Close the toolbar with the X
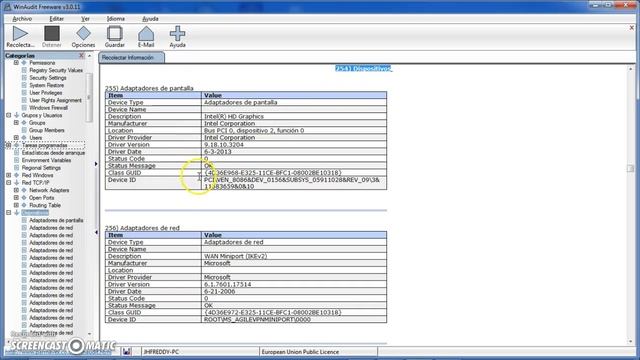The width and height of the screenshot is (640, 360). point(632,28)
